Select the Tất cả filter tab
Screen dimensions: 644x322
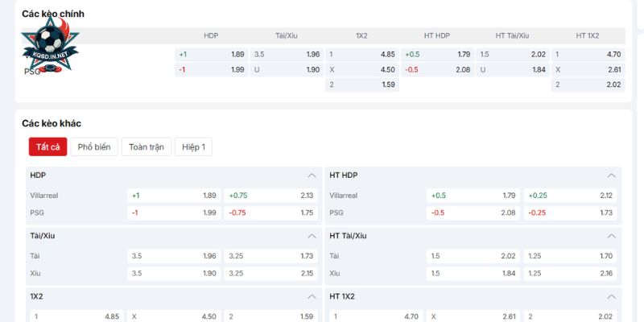(47, 147)
